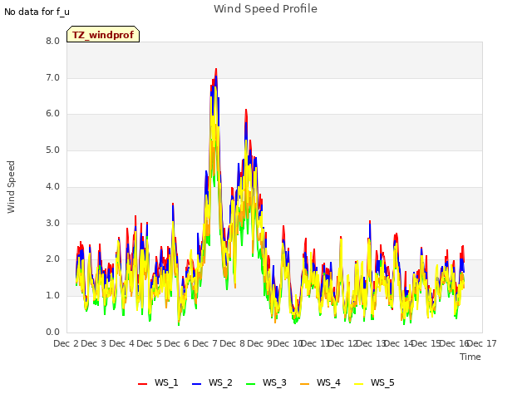Click the TZ_windprof label box
The image size is (532, 399).
pos(103,34)
